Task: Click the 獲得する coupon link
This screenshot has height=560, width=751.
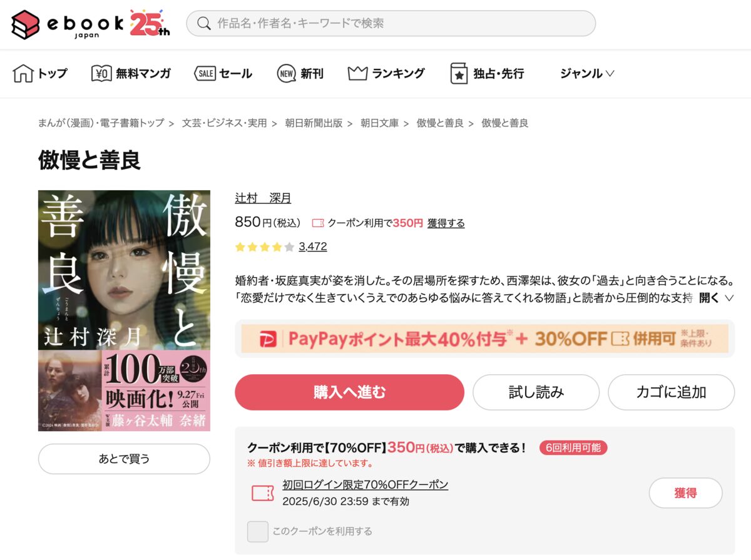Action: [x=446, y=223]
